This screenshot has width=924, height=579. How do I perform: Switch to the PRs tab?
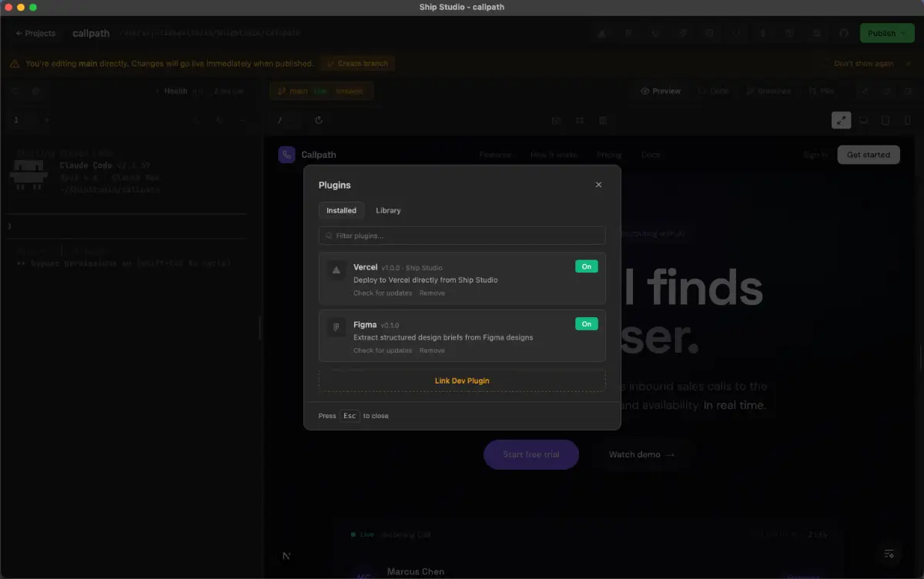pos(822,91)
